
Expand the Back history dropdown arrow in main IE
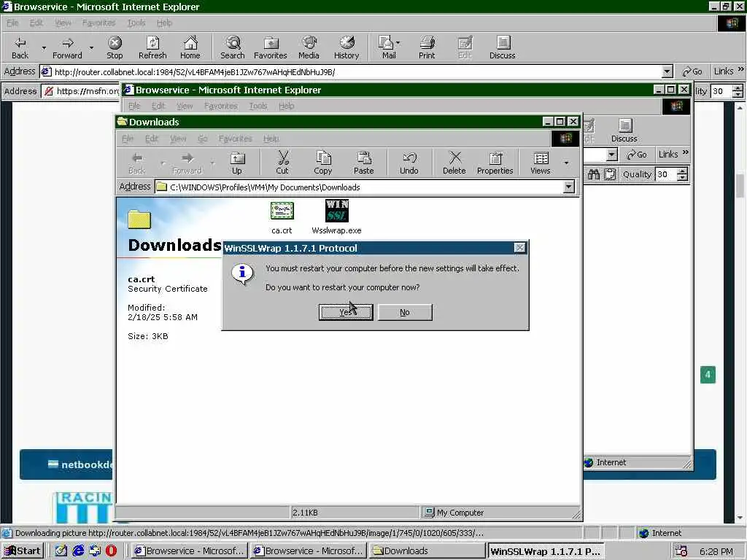[x=44, y=47]
